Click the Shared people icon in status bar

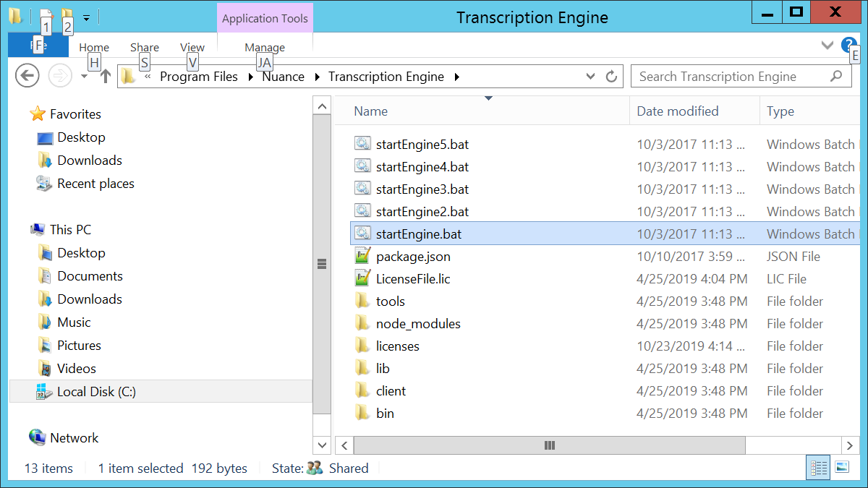[x=315, y=468]
